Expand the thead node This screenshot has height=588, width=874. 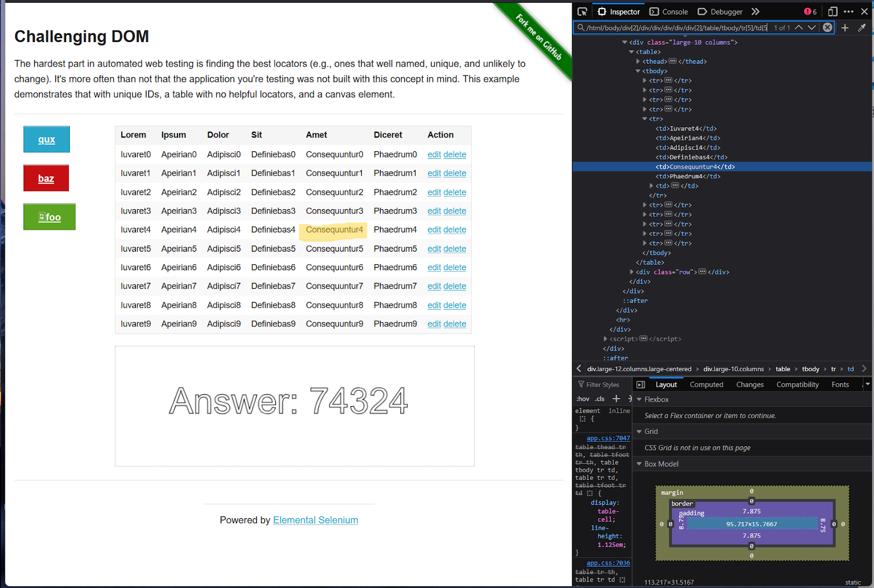coord(638,61)
